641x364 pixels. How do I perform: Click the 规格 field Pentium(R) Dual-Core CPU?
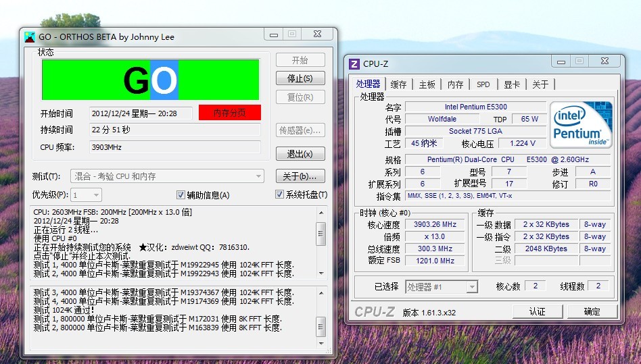click(508, 159)
